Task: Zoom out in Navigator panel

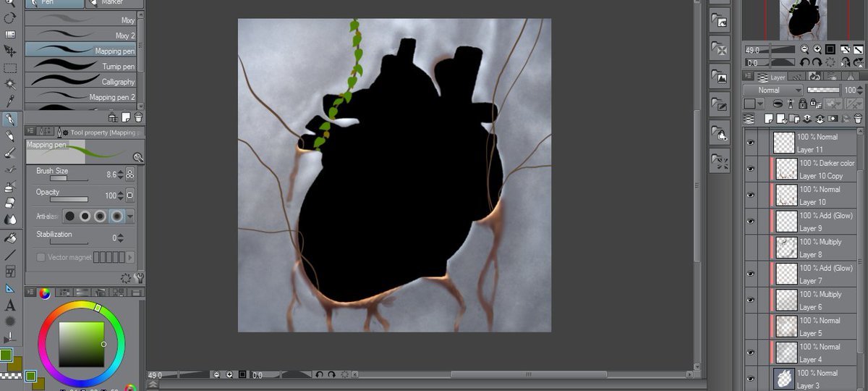Action: click(x=804, y=49)
